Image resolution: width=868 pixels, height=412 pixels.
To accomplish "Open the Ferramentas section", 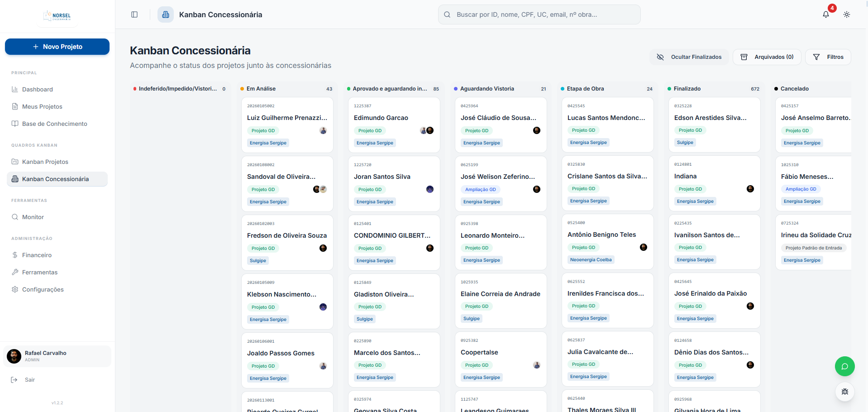I will click(x=39, y=272).
